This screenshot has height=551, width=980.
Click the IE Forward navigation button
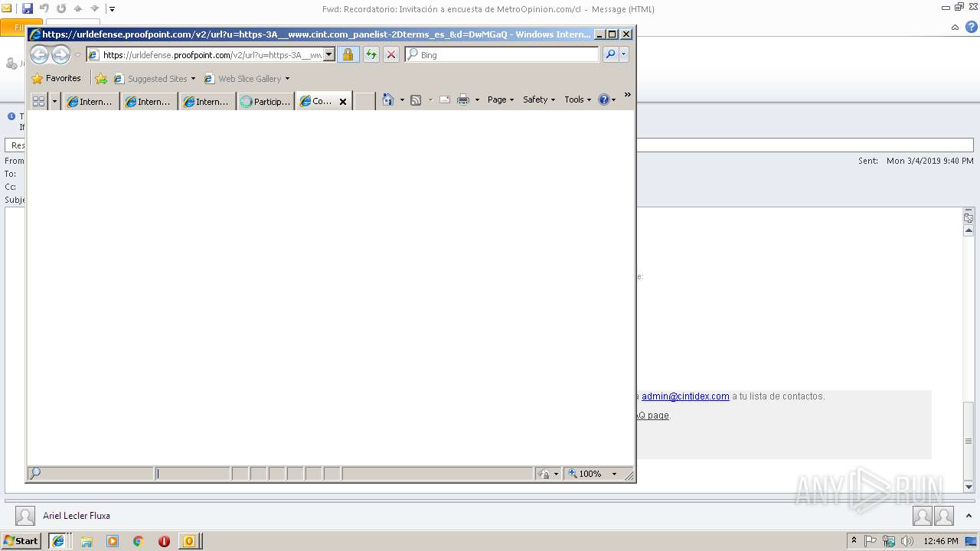[60, 54]
